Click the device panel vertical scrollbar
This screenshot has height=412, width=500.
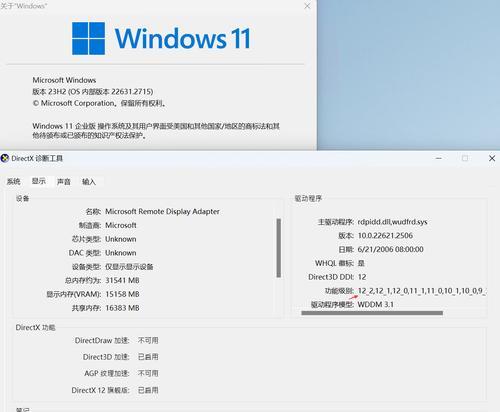279,248
